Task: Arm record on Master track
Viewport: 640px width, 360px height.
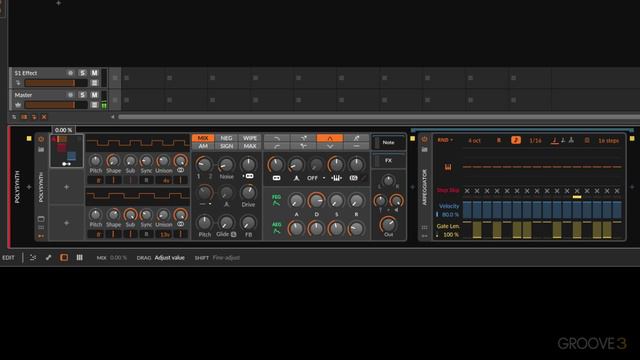Action: tap(70, 95)
